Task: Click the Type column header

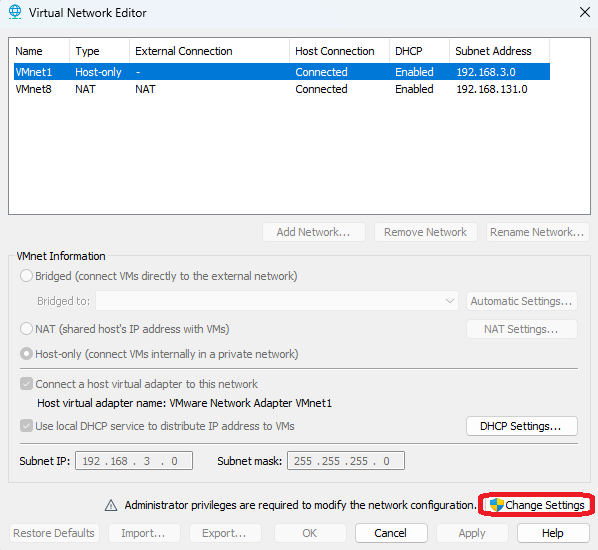Action: tap(100, 51)
